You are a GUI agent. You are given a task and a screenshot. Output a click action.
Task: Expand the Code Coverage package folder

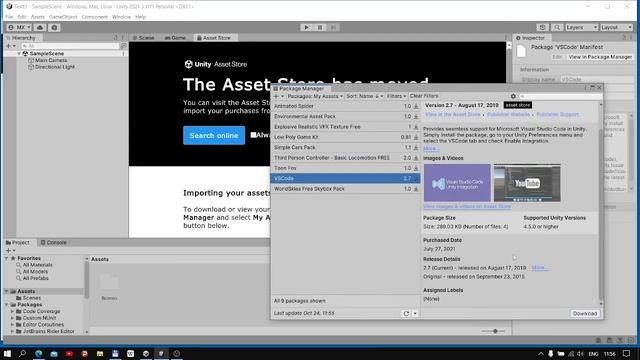(x=12, y=311)
